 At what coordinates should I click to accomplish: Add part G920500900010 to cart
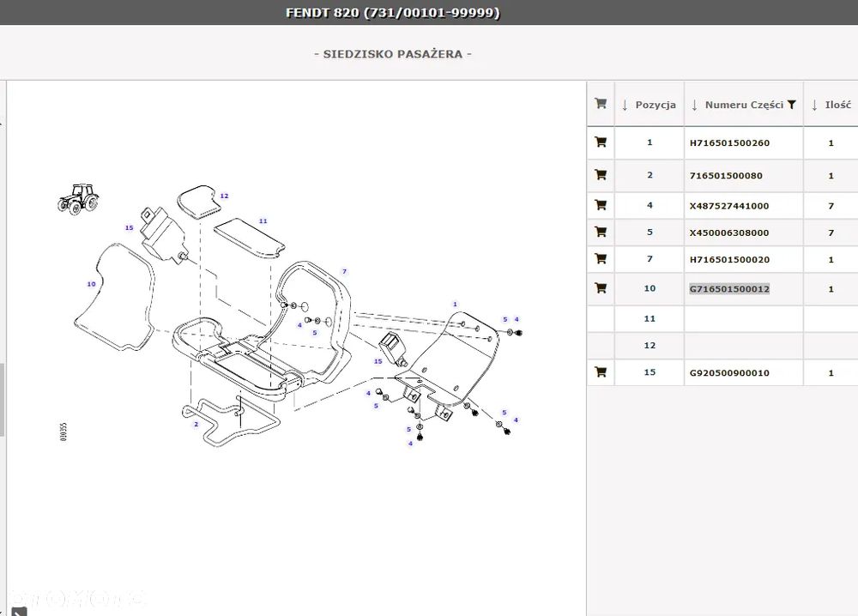601,372
